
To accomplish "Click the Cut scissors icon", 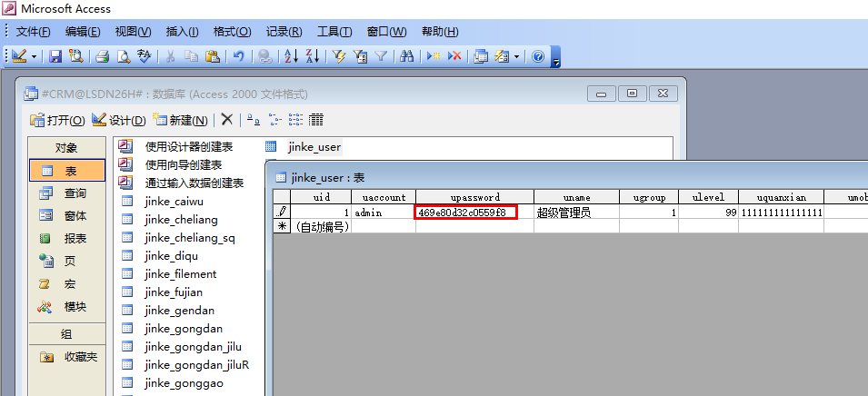I will point(171,56).
